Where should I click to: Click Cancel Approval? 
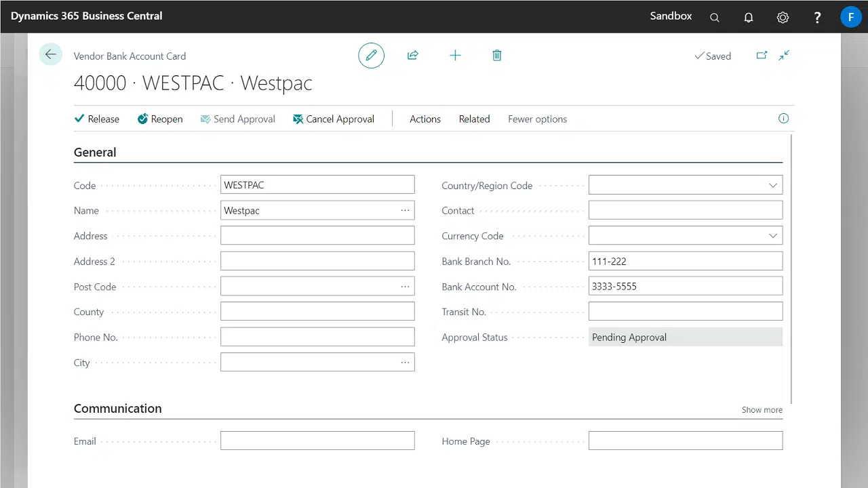tap(334, 119)
